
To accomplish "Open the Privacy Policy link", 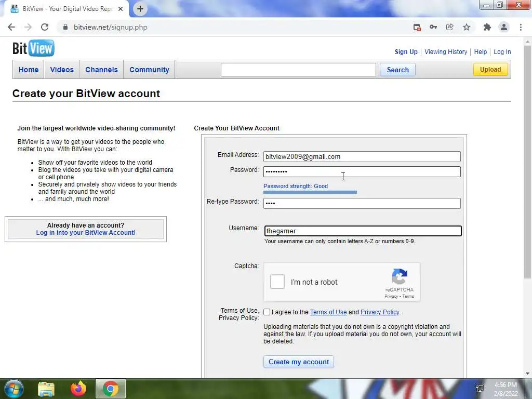I will coord(380,312).
